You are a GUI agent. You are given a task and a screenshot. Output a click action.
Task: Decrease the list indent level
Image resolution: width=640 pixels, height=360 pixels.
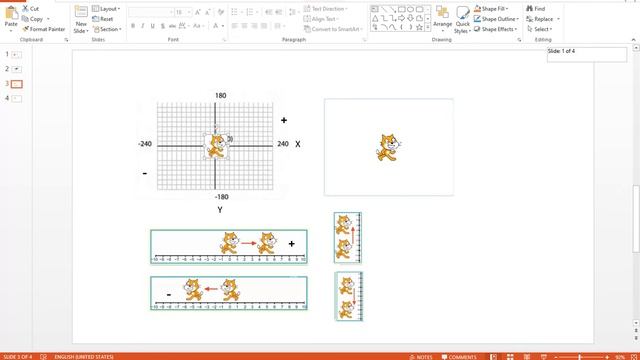point(269,12)
